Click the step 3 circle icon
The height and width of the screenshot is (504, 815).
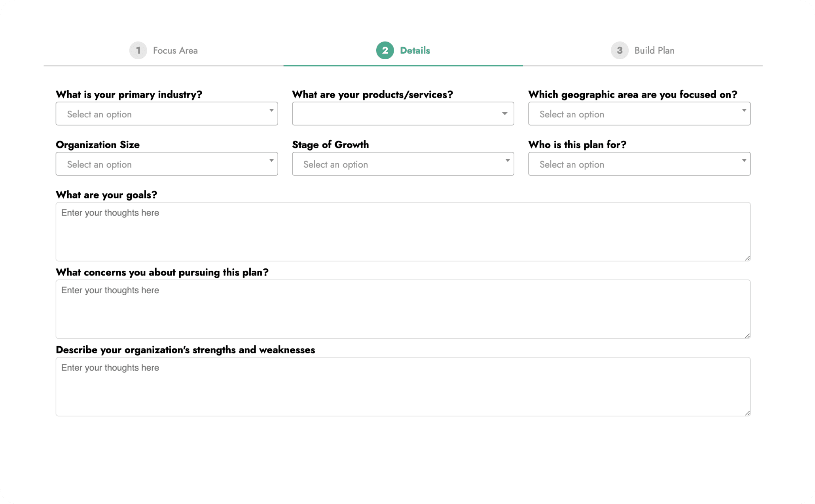(x=620, y=50)
